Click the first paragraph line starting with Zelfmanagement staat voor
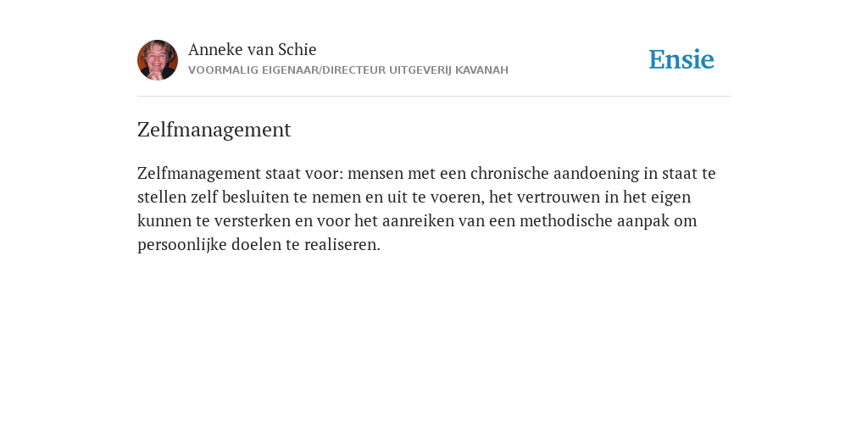Viewport: 868px width, 434px height. (x=427, y=173)
